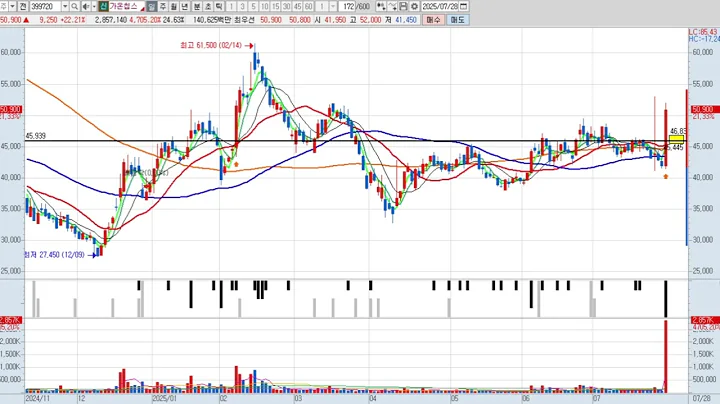Viewport: 720px width, 404px height.
Task: Click the date field 2025/07/28
Action: pyautogui.click(x=440, y=6)
